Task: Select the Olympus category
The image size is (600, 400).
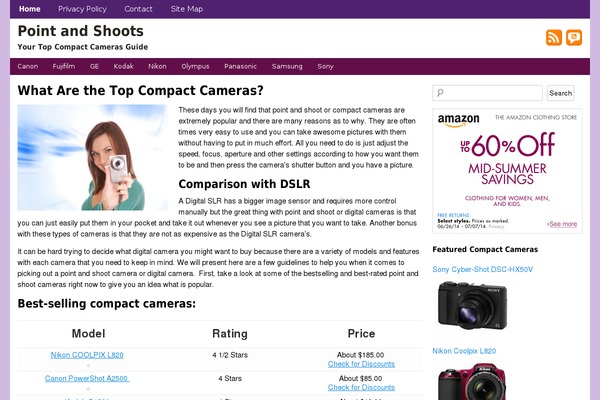Action: tap(195, 66)
